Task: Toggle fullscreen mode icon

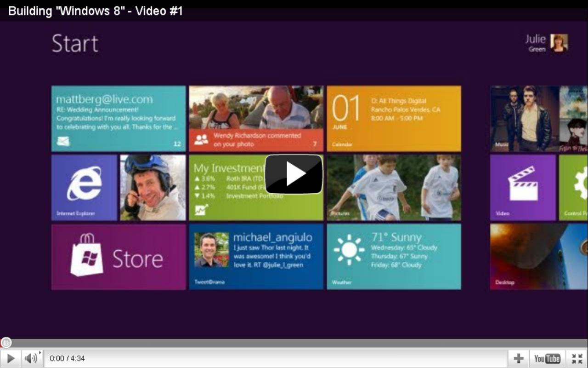Action: (x=577, y=358)
